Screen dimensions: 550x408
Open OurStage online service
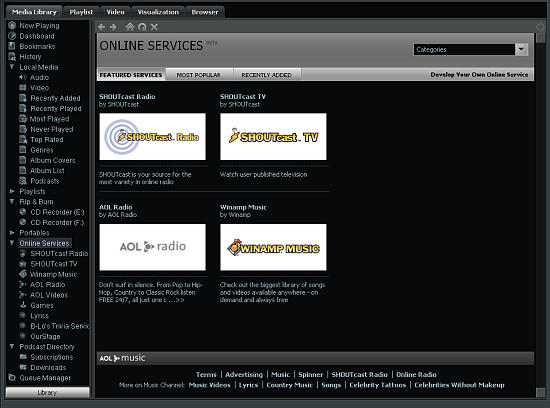45,336
